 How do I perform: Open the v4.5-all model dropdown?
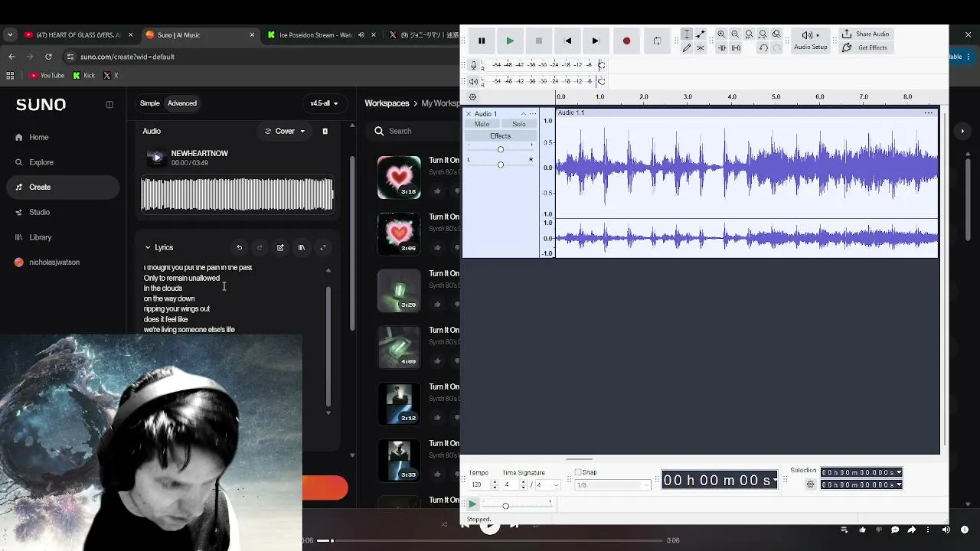324,103
